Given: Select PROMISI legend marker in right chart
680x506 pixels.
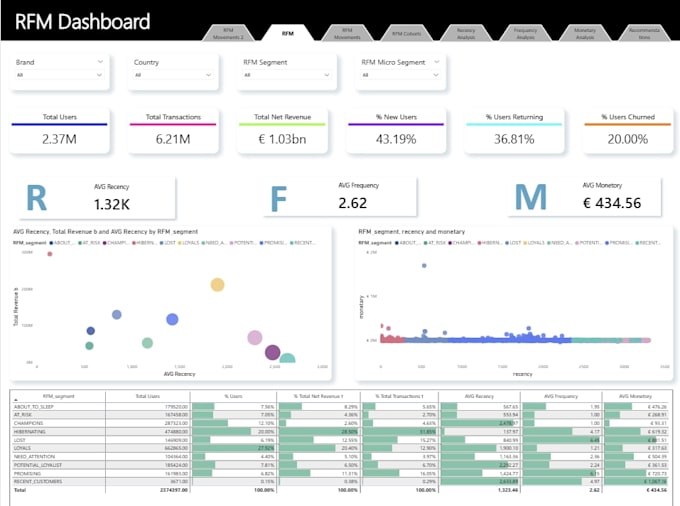Looking at the screenshot, I should point(607,243).
